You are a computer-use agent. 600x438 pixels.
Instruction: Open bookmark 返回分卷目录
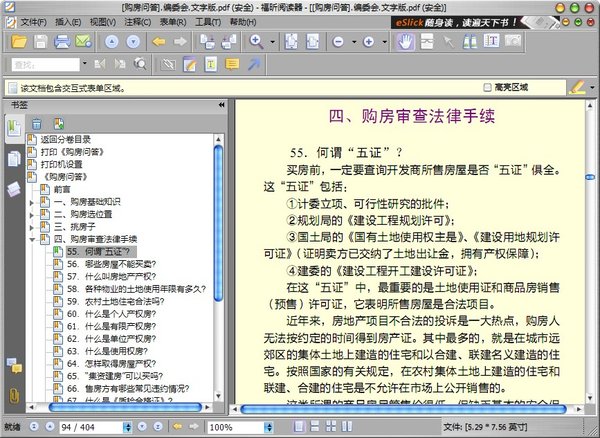point(65,140)
